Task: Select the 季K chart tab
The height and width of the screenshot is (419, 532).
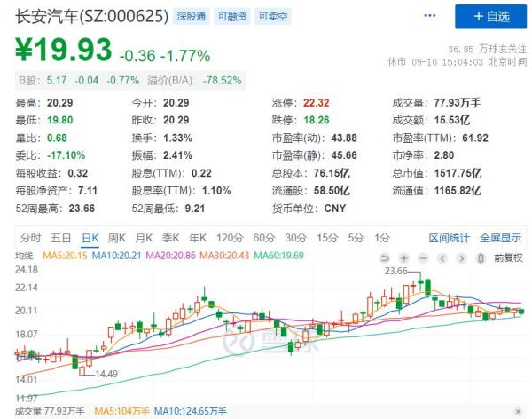Action: click(170, 238)
